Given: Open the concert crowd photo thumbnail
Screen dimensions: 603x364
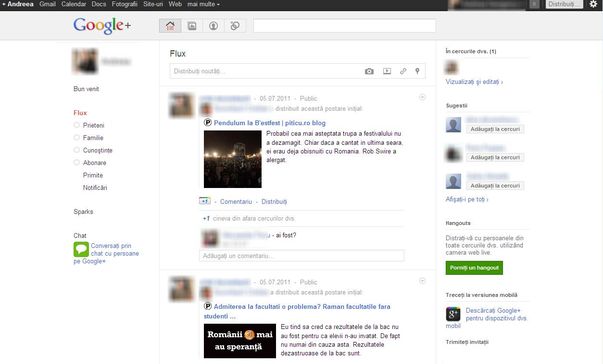Looking at the screenshot, I should 233,159.
